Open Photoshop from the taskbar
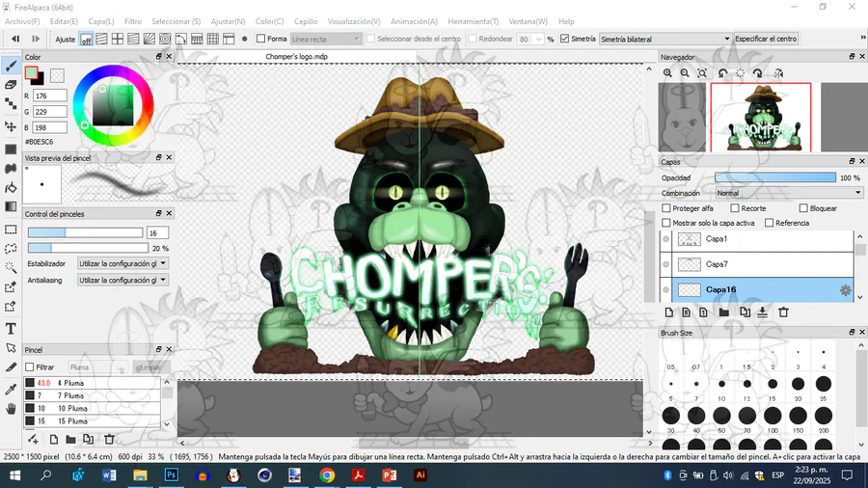The width and height of the screenshot is (868, 488). pyautogui.click(x=171, y=474)
